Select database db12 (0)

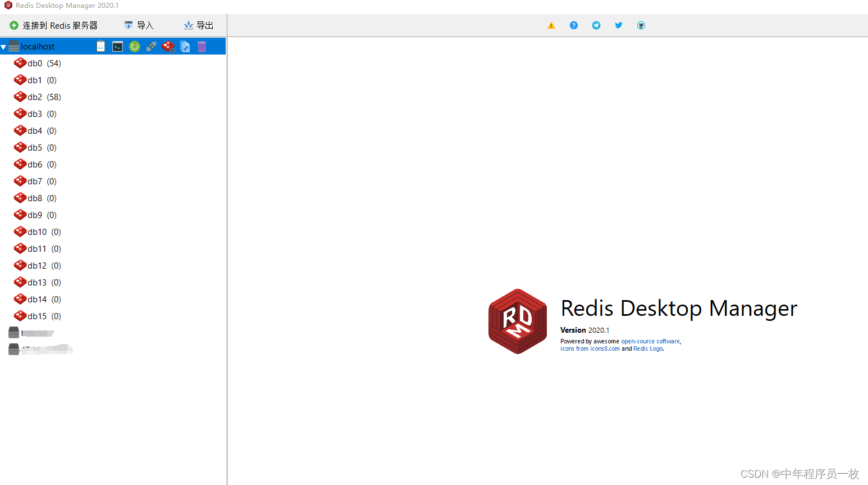pyautogui.click(x=44, y=266)
